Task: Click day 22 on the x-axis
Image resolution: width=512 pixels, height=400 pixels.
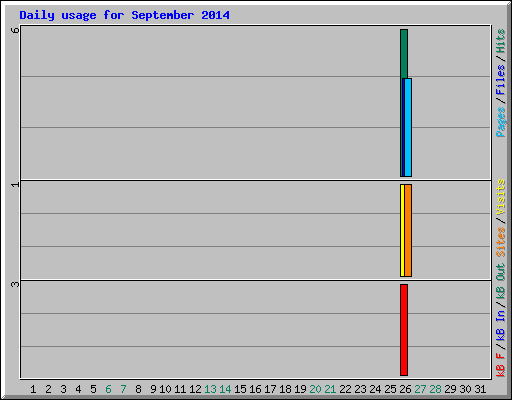Action: pos(345,389)
